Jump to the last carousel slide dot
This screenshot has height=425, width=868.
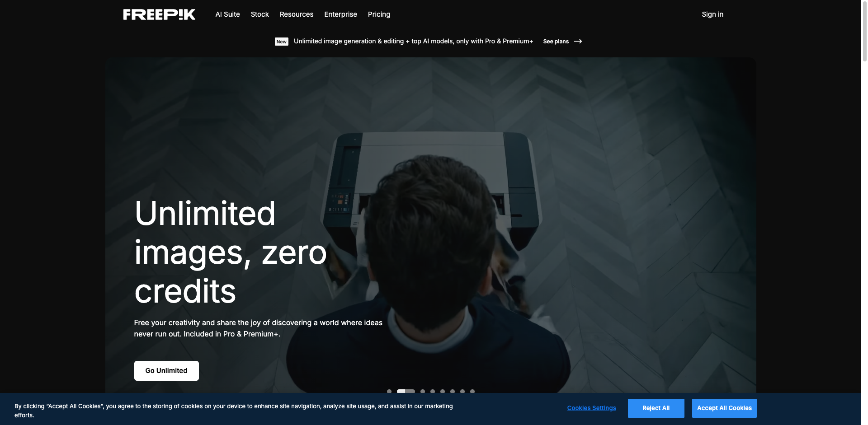(x=472, y=391)
